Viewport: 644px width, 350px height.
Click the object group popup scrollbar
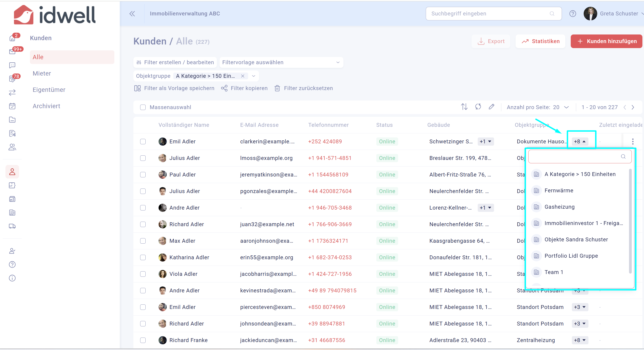pyautogui.click(x=630, y=221)
